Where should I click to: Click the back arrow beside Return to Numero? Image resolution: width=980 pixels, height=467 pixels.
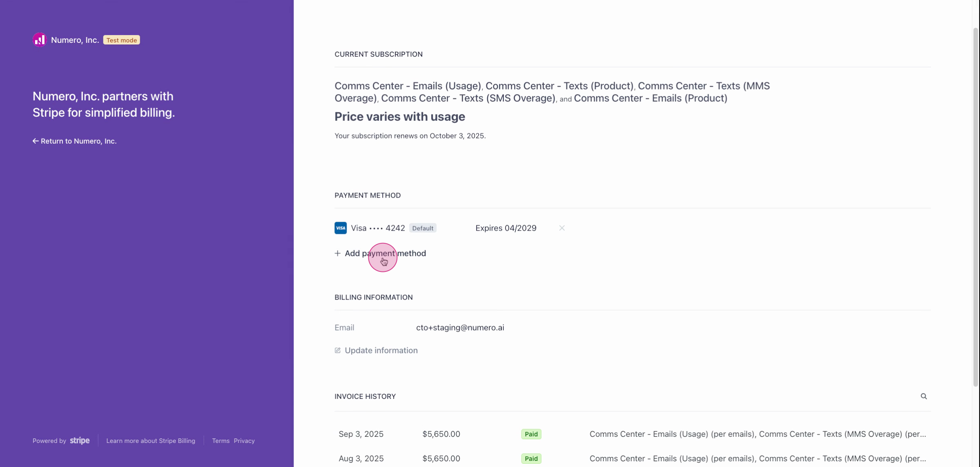pyautogui.click(x=36, y=141)
